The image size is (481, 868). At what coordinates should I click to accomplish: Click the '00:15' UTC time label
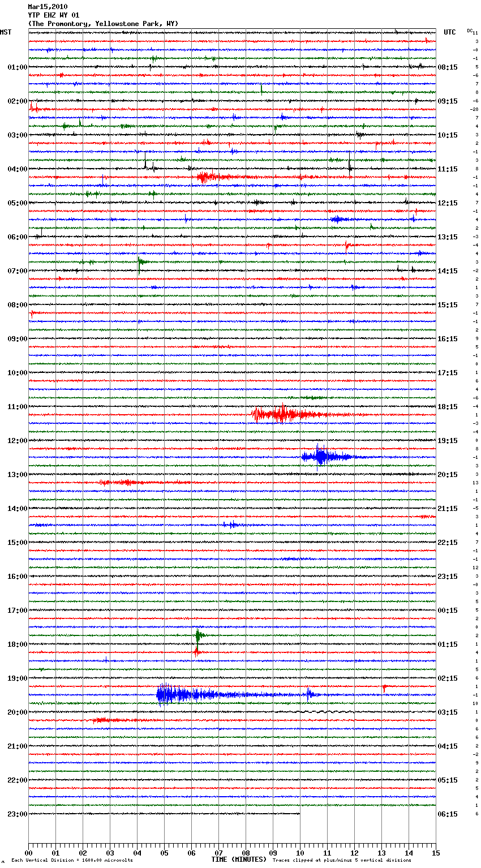[x=448, y=610]
